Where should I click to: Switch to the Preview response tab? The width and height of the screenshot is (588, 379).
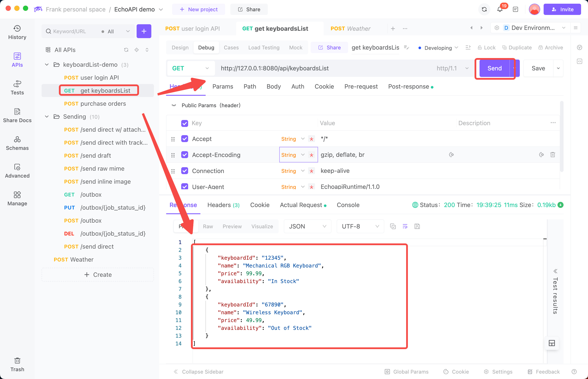(x=231, y=226)
